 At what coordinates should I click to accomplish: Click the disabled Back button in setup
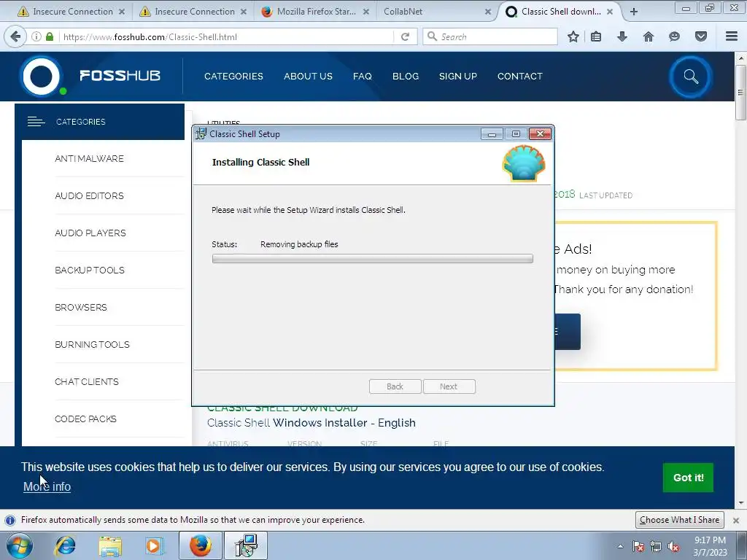coord(395,386)
